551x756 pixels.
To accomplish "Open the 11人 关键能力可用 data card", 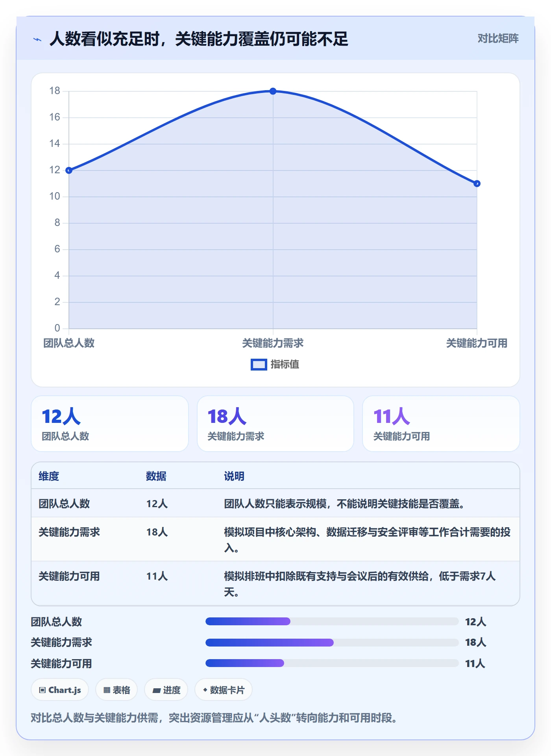I will tap(441, 424).
